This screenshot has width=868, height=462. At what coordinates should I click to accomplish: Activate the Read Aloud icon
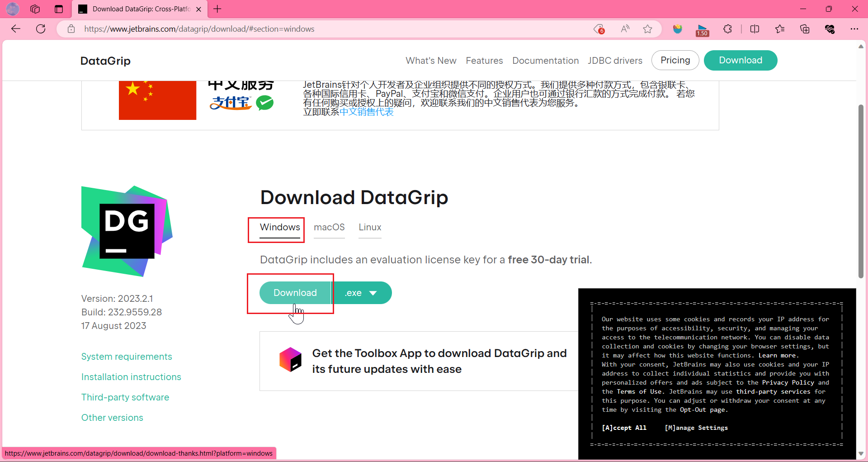625,29
